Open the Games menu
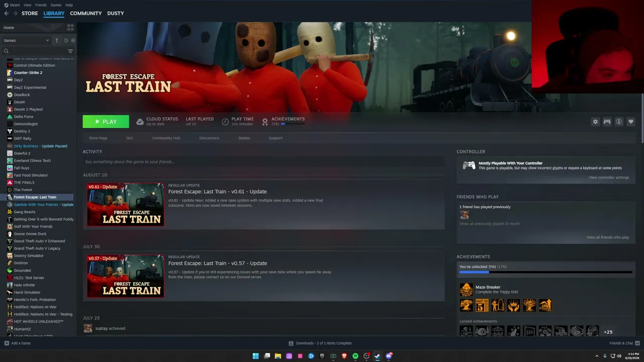The width and height of the screenshot is (644, 362). coord(56,5)
